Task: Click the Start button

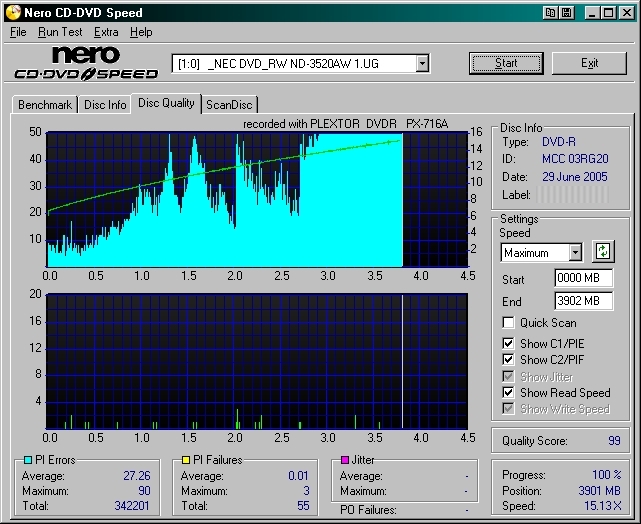Action: (506, 63)
